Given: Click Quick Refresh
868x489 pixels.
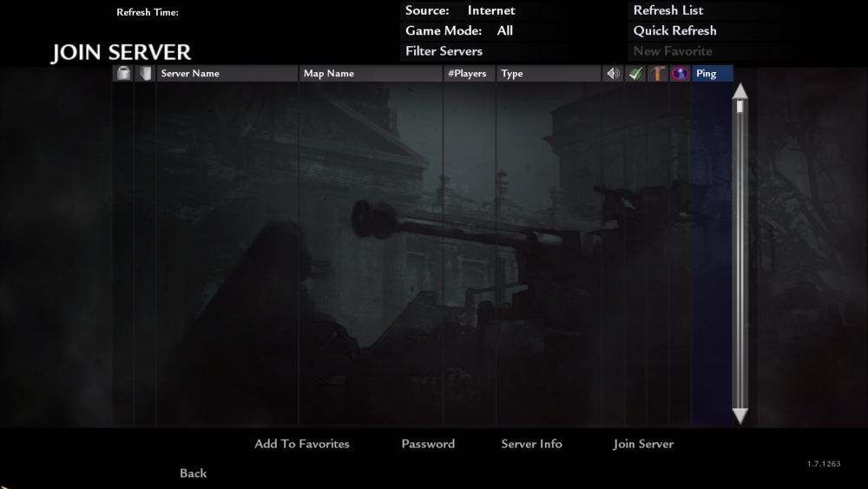Looking at the screenshot, I should (674, 31).
